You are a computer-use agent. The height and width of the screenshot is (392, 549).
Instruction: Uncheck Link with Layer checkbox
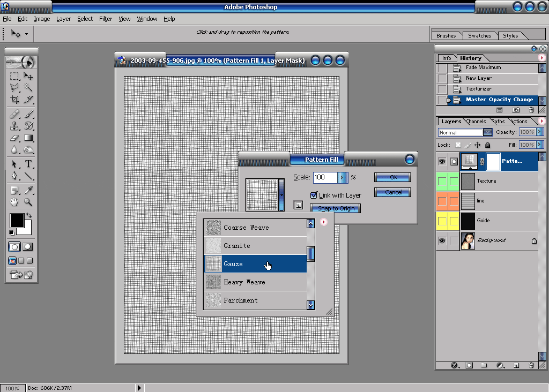click(x=314, y=195)
